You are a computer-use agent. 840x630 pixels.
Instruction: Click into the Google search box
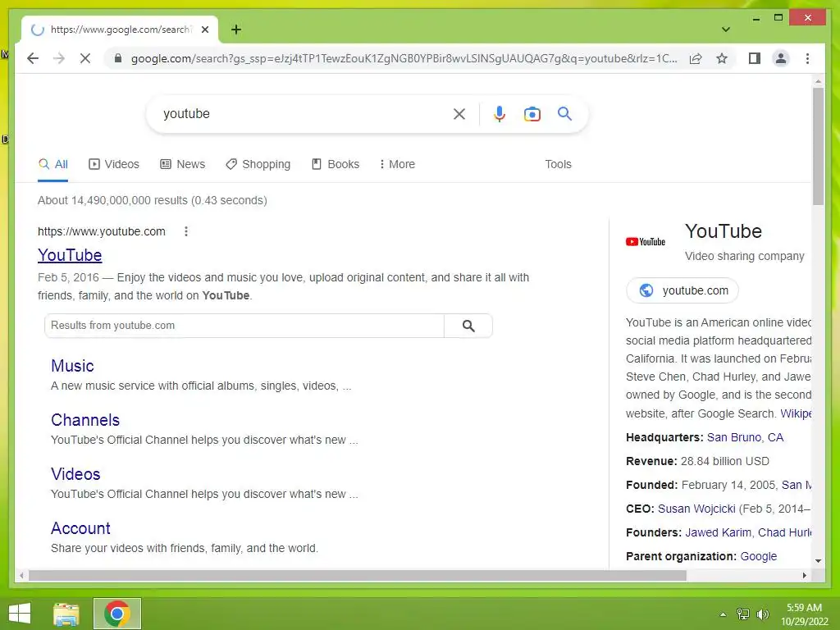click(303, 113)
